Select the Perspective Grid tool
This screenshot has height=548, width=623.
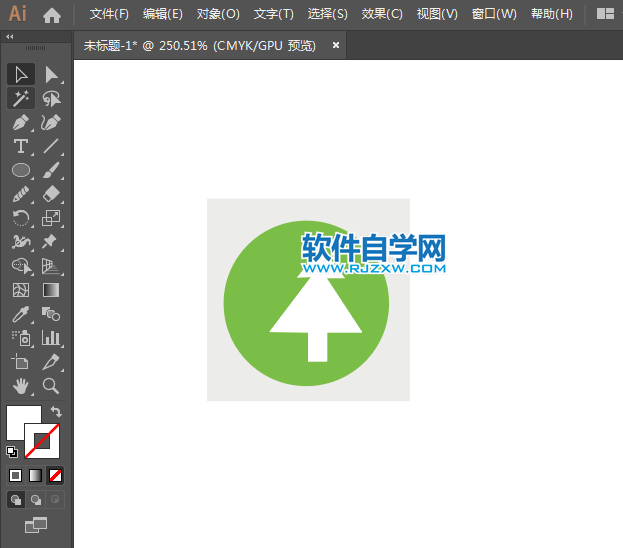[51, 266]
